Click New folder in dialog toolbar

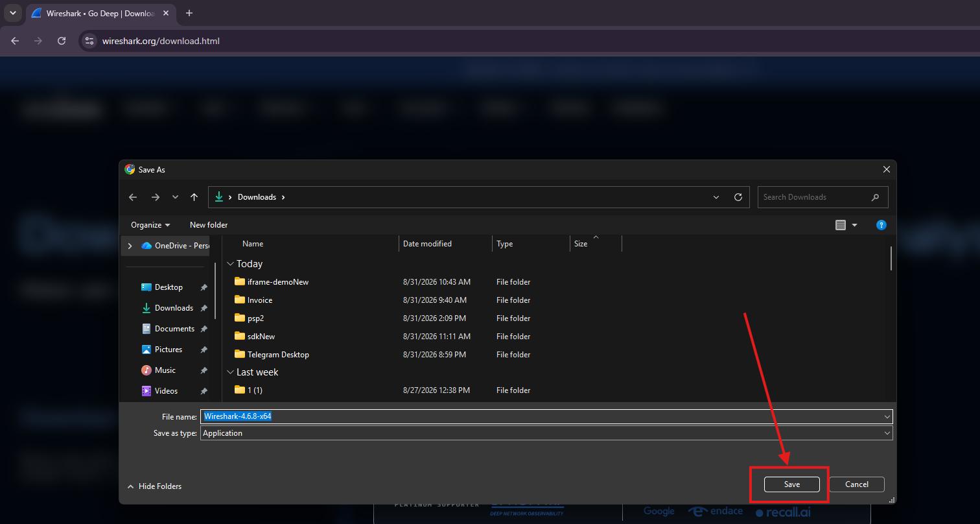click(209, 225)
